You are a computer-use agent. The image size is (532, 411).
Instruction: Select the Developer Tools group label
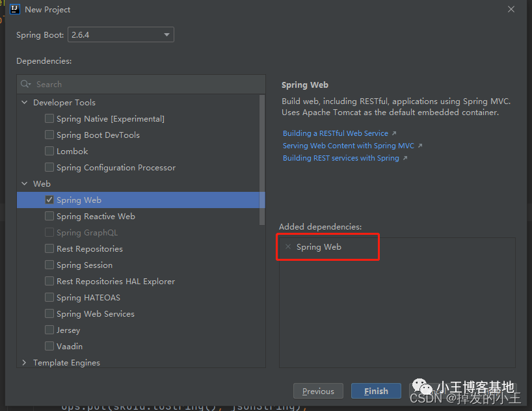pyautogui.click(x=64, y=103)
